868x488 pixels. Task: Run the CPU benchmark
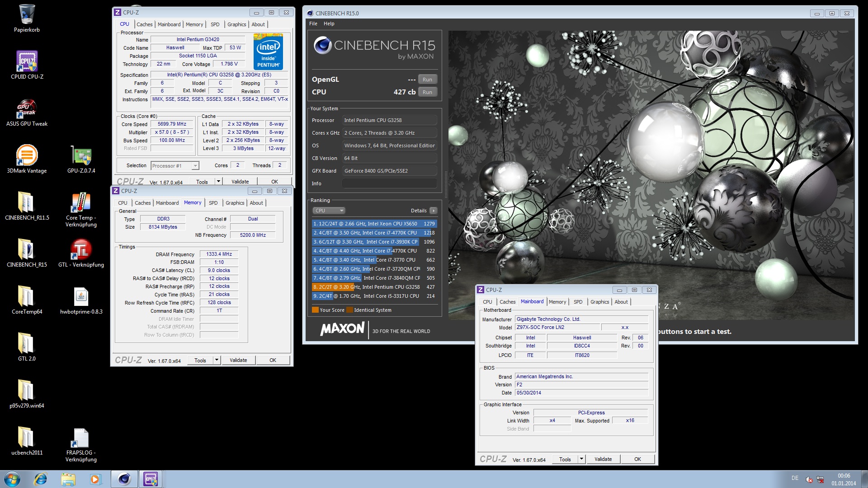click(427, 92)
